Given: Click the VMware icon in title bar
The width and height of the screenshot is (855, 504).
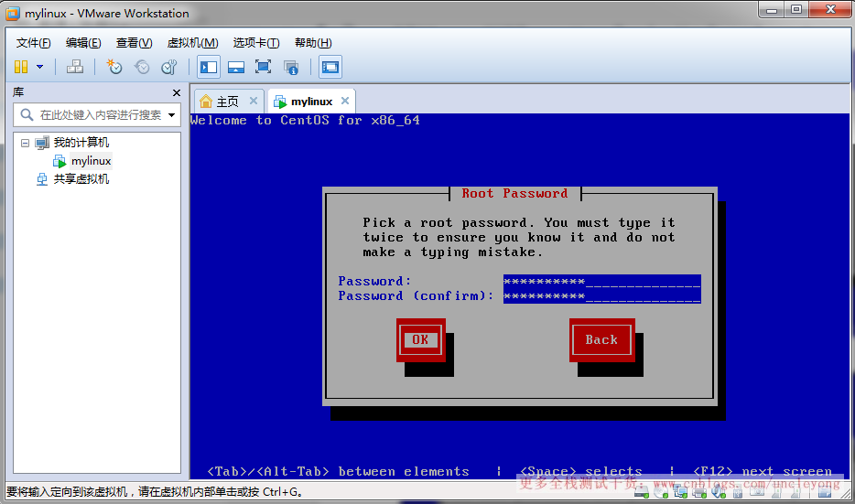Looking at the screenshot, I should coord(13,14).
